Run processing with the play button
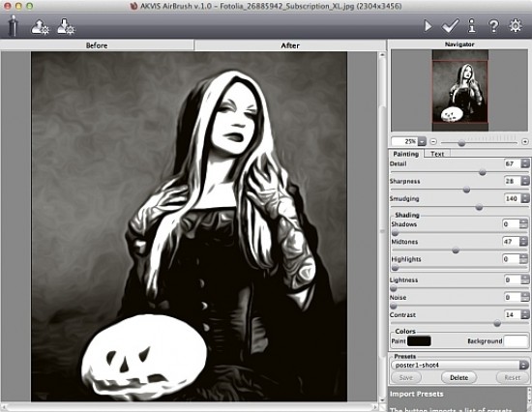This screenshot has width=532, height=412. (x=428, y=26)
